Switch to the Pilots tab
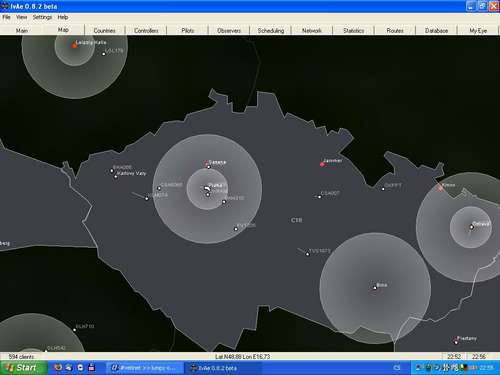This screenshot has height=375, width=500. click(x=188, y=30)
